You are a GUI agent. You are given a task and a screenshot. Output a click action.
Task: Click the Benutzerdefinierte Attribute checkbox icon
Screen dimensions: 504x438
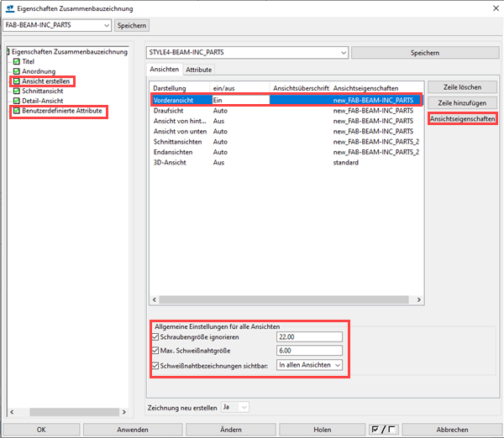16,111
